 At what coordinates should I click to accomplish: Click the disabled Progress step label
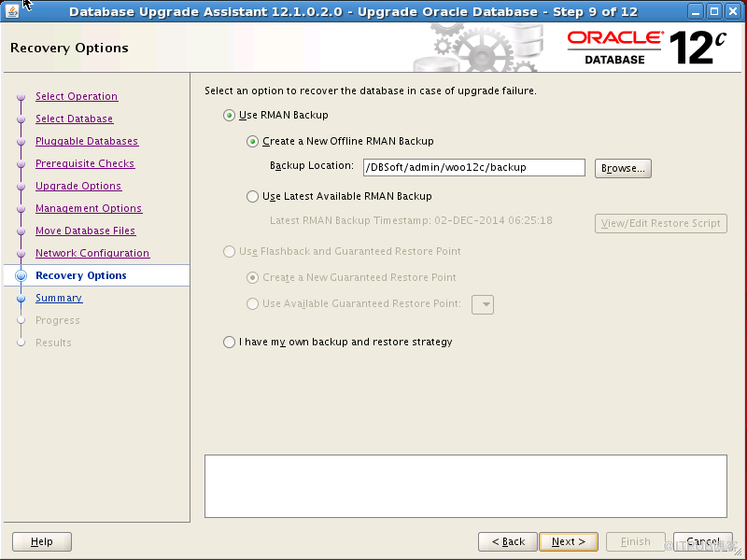(x=58, y=320)
